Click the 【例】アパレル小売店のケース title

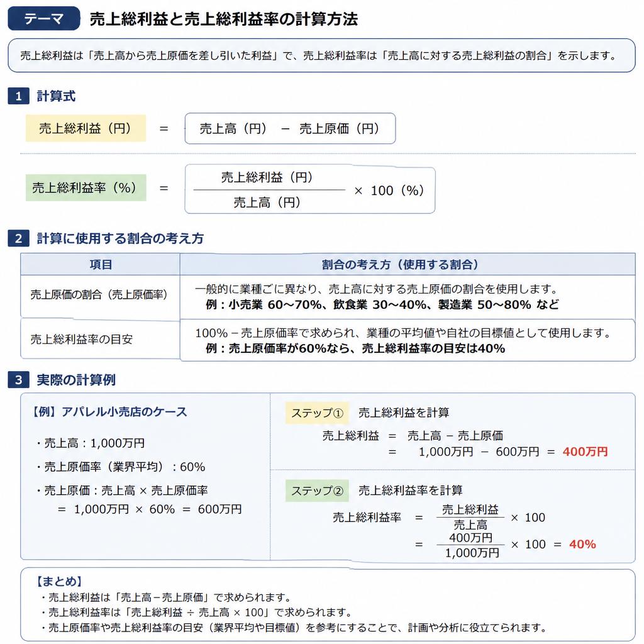pyautogui.click(x=109, y=412)
